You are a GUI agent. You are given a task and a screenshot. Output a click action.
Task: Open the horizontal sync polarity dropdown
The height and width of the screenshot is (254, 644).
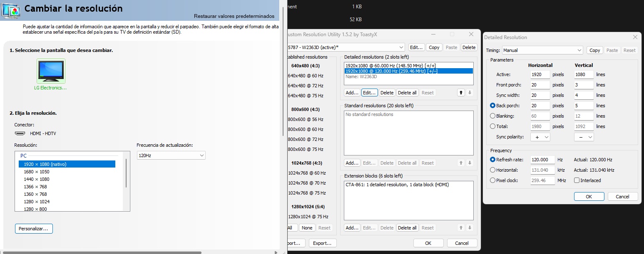541,137
